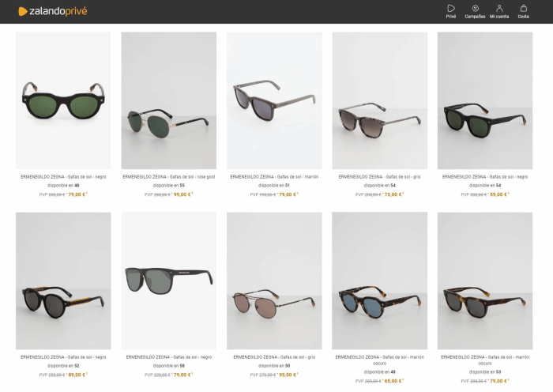Open title of marrón oscuro sunglasses, size 48
Screen dimensions: 553x392
click(x=380, y=360)
